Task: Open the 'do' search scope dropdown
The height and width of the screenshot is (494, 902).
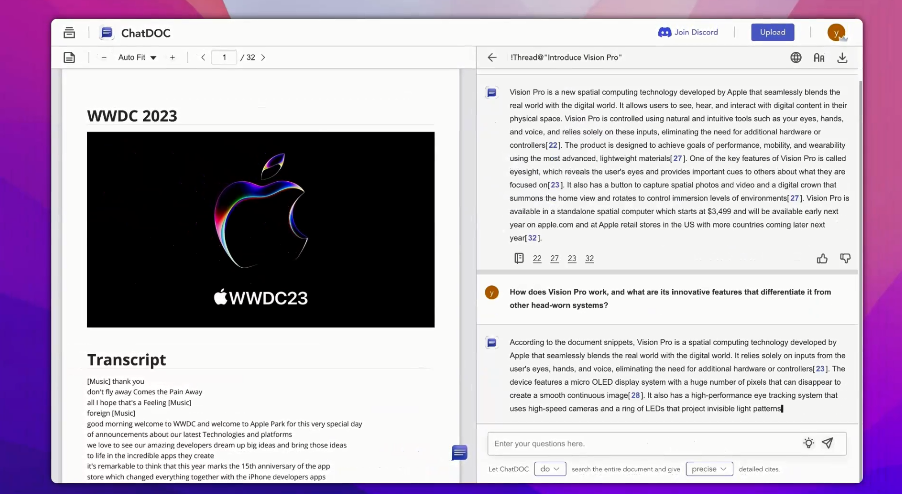Action: pyautogui.click(x=550, y=469)
